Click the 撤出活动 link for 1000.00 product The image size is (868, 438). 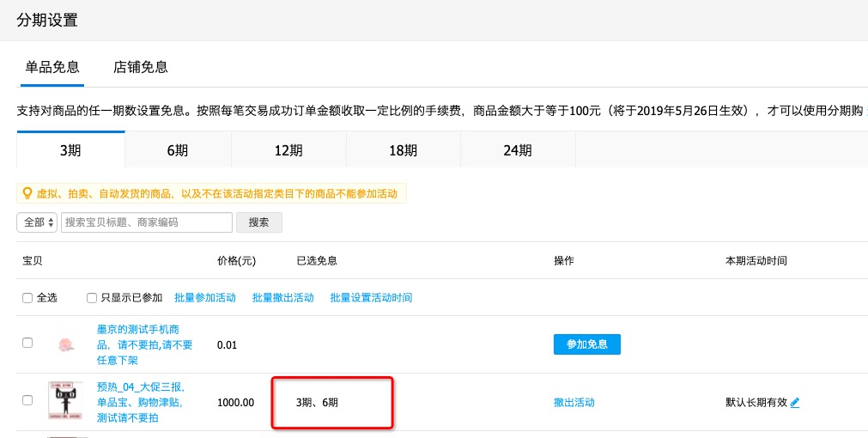pos(574,402)
